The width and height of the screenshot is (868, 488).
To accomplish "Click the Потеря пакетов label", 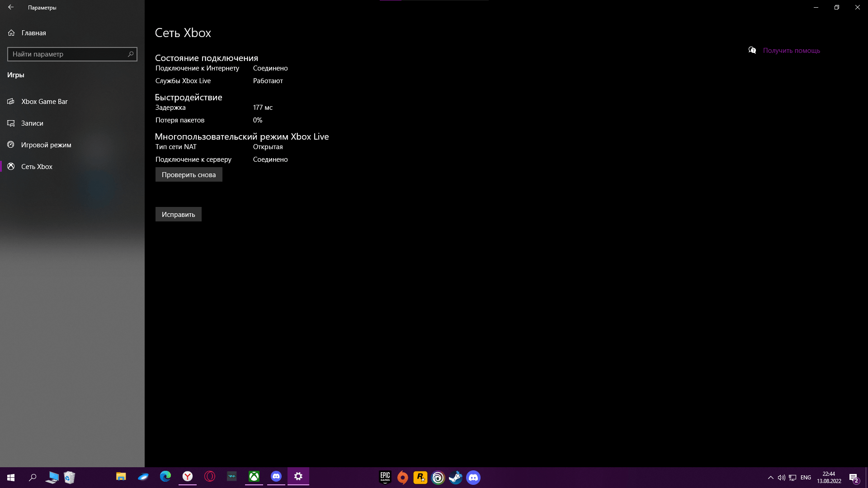I will point(180,120).
